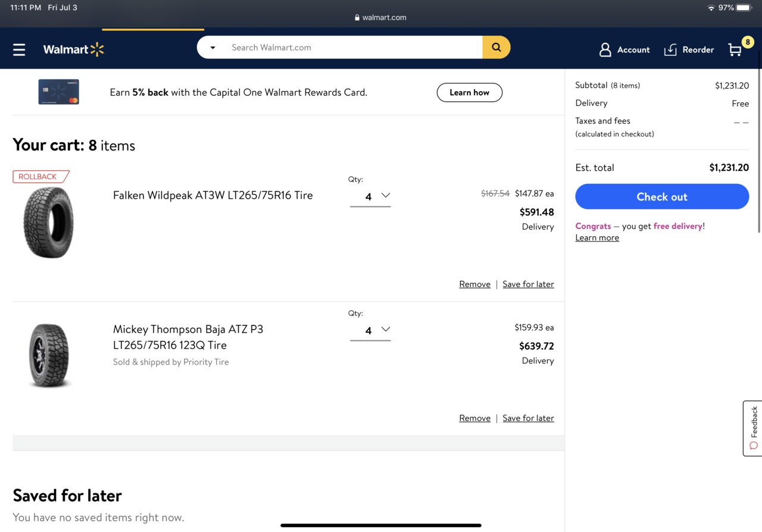Open the Reorder icon
Image resolution: width=762 pixels, height=532 pixels.
click(670, 49)
